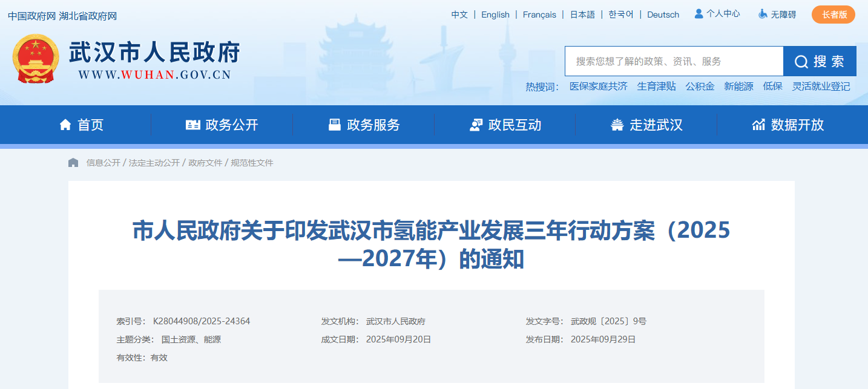Click the 无障碍 accessibility wheelchair icon
Viewport: 868px width, 389px height.
tap(763, 14)
